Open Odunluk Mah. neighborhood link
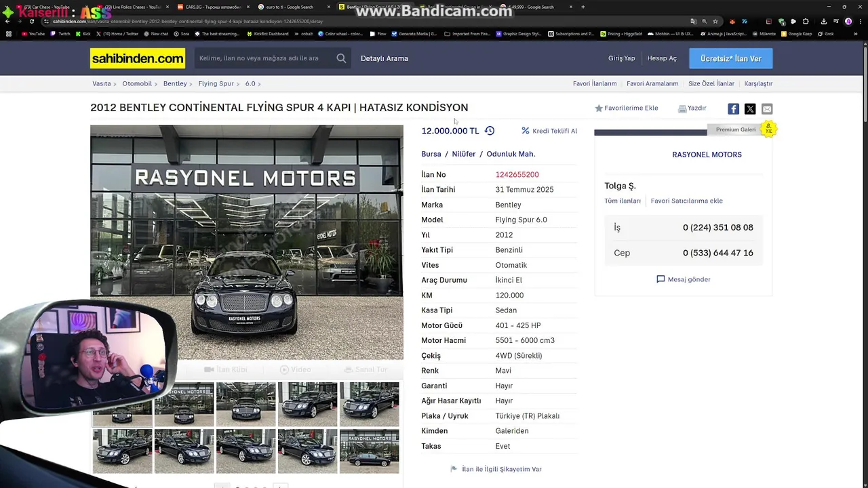Screen dimensions: 868x488 coord(511,154)
